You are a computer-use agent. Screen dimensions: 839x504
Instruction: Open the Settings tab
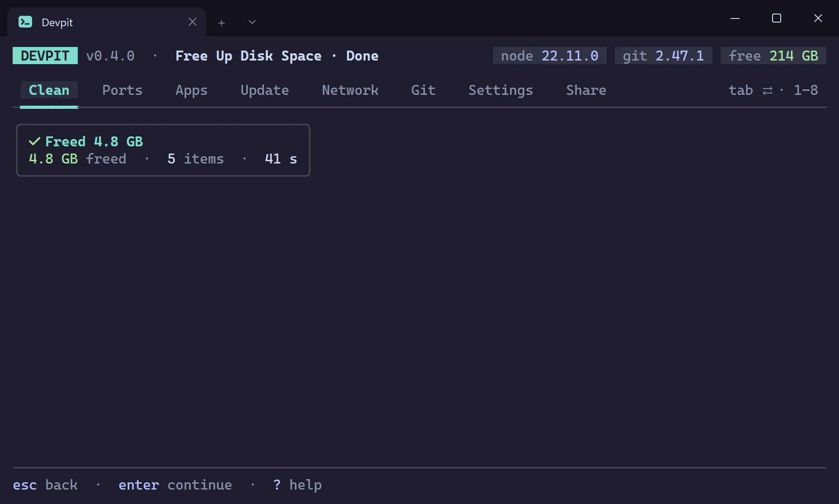pyautogui.click(x=500, y=90)
